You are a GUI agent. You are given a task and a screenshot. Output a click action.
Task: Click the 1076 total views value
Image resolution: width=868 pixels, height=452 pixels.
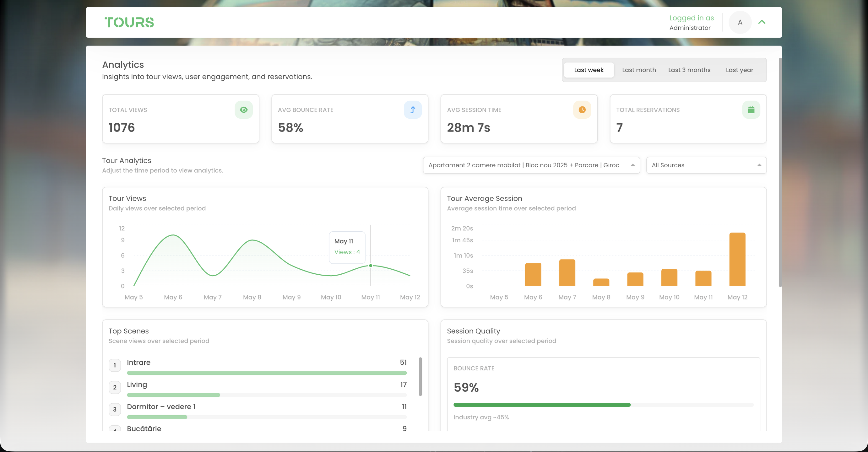click(x=122, y=128)
